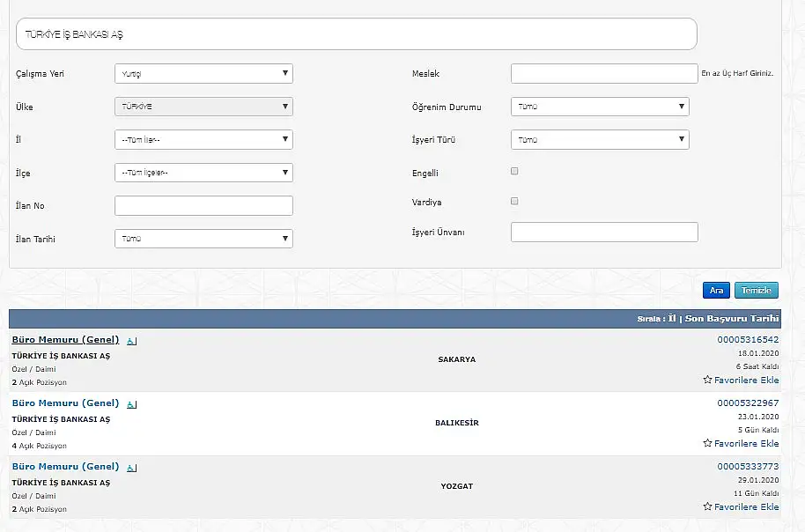Add the SAKARYA listing via Favorilere Ekle

coord(747,380)
